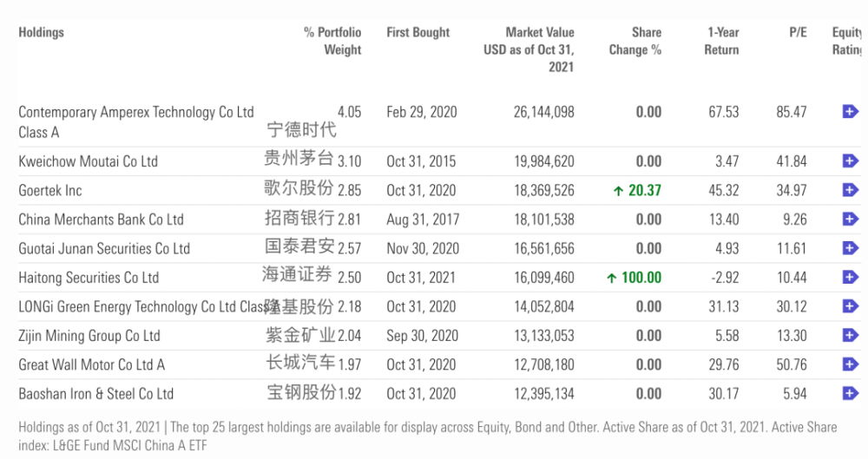Sort by % Portfolio Weight column header
The image size is (868, 459).
[x=332, y=41]
